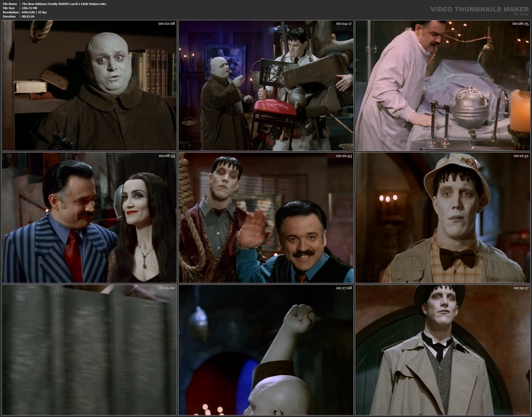The image size is (532, 417).
Task: Open the frame at 00:04:17
Action: click(x=266, y=86)
